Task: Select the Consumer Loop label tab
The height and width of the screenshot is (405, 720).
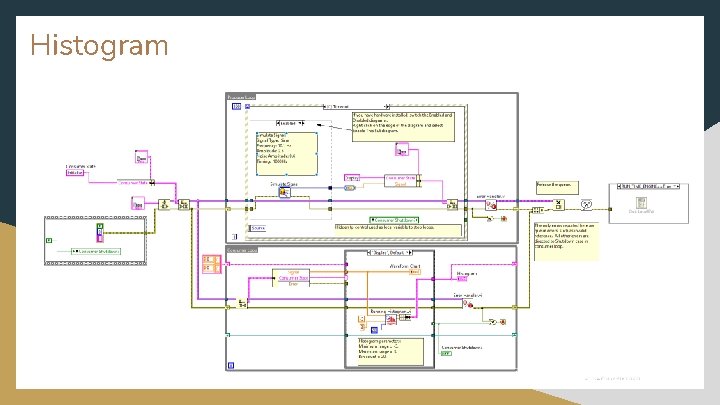Action: click(242, 250)
